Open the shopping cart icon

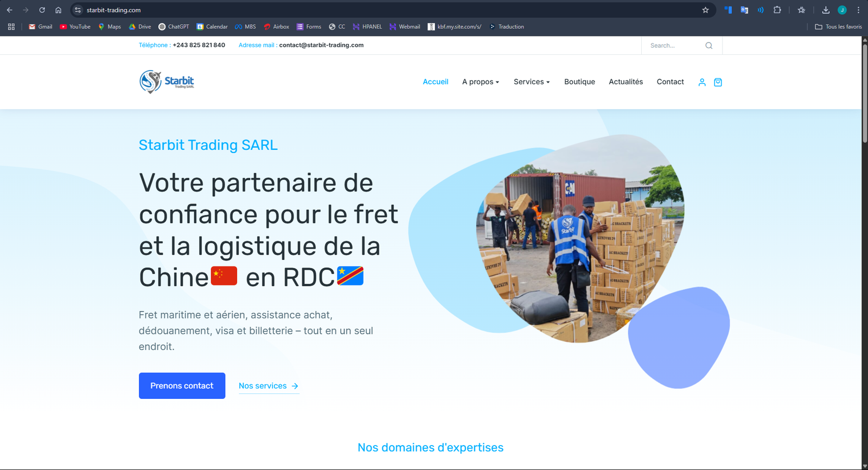(718, 82)
